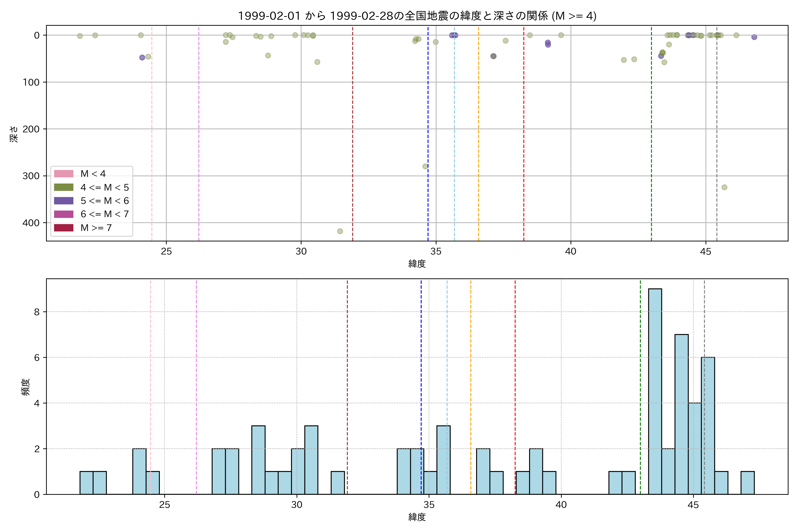Click the "8" frequency tick label on the histogram
This screenshot has width=798, height=532.
37,312
